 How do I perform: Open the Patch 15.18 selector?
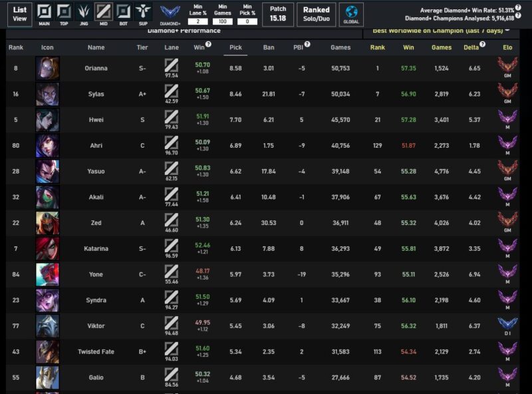(278, 13)
